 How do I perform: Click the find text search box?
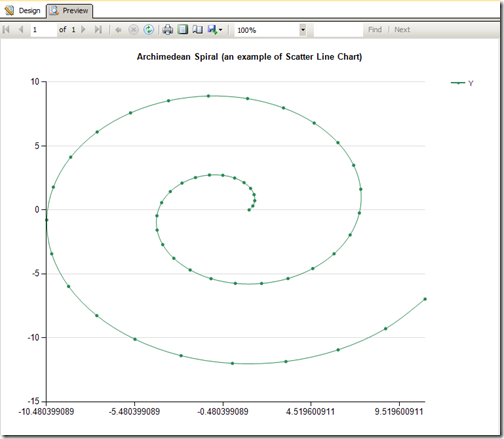(x=338, y=30)
